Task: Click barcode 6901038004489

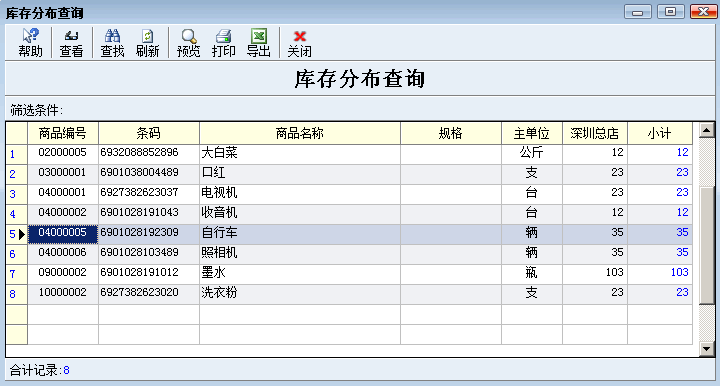Action: click(139, 173)
